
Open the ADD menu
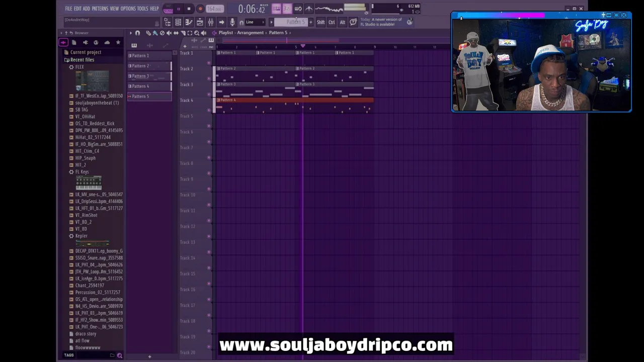point(87,9)
